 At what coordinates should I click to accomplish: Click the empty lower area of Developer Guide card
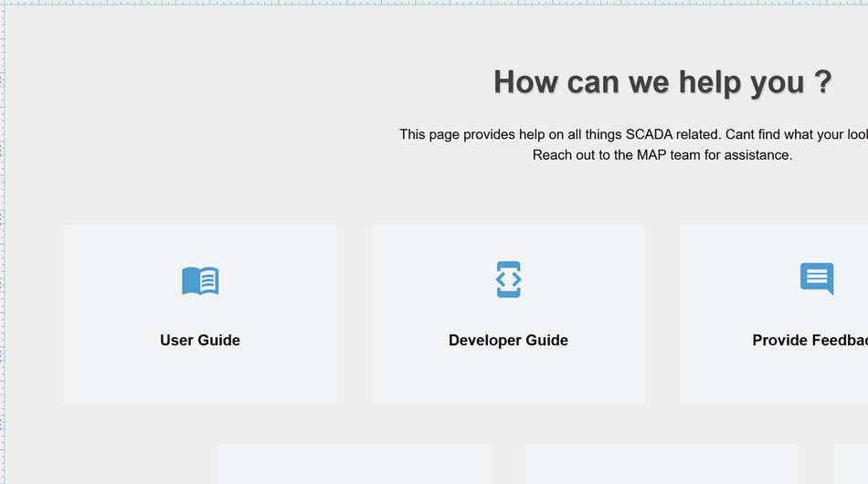click(x=508, y=379)
